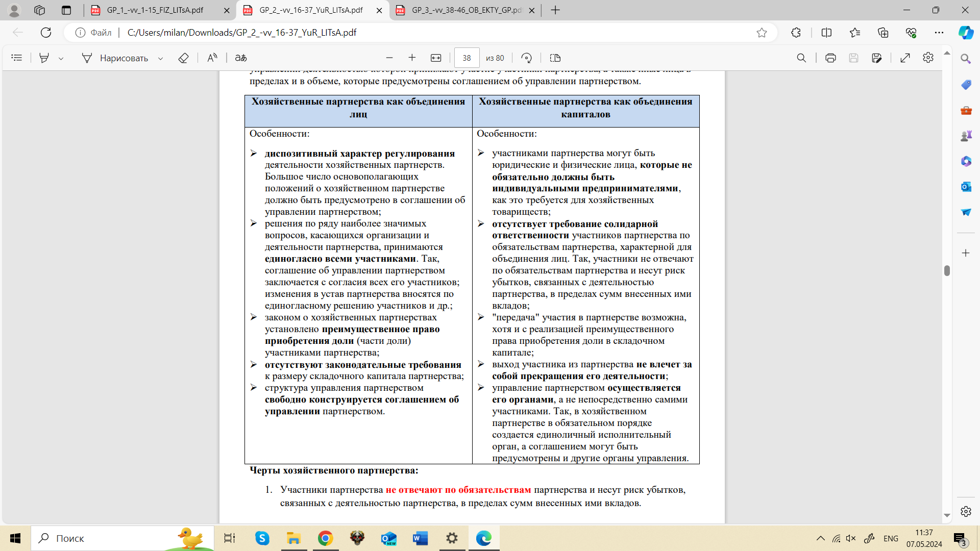Viewport: 980px width, 551px height.
Task: Zoom out the PDF page
Action: (x=389, y=58)
